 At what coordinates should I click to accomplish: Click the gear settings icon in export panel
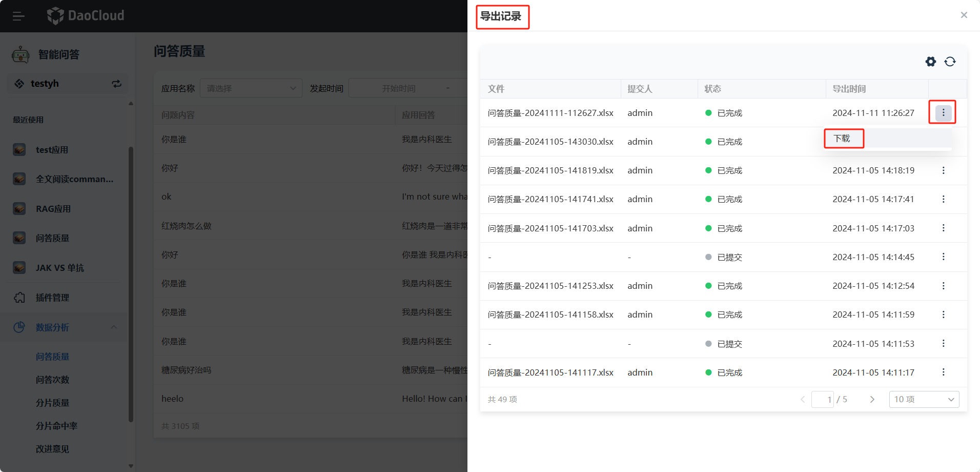(x=930, y=62)
